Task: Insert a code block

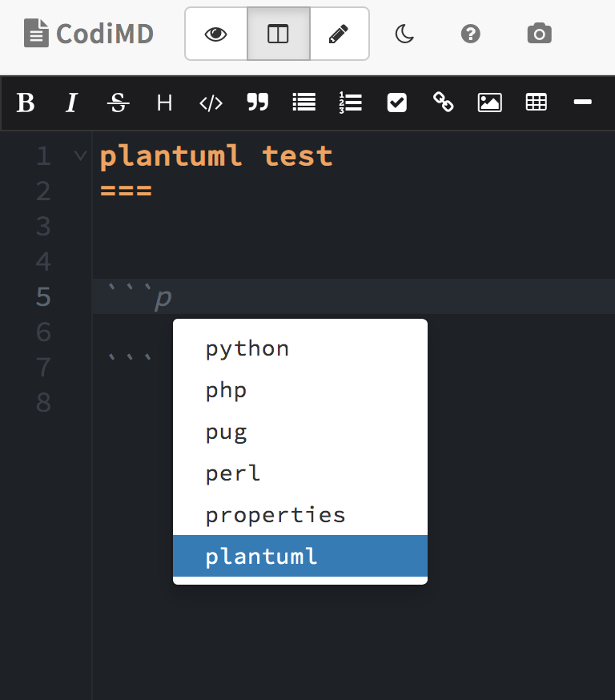Action: pyautogui.click(x=211, y=103)
